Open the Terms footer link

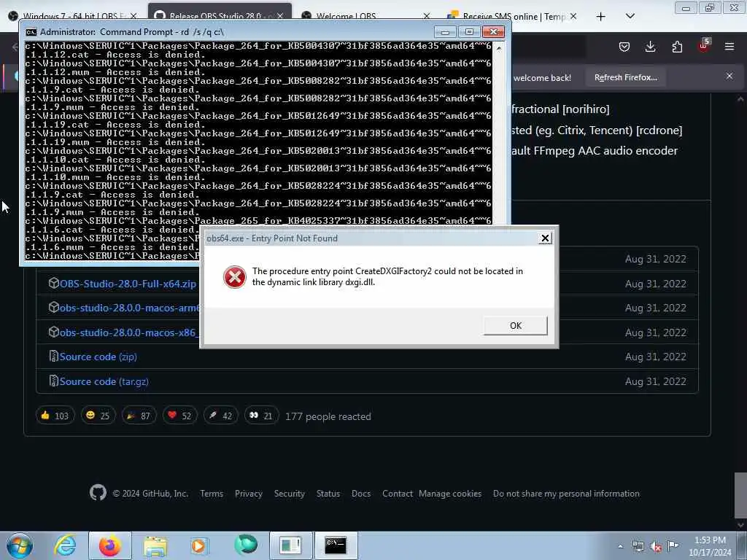pyautogui.click(x=212, y=494)
